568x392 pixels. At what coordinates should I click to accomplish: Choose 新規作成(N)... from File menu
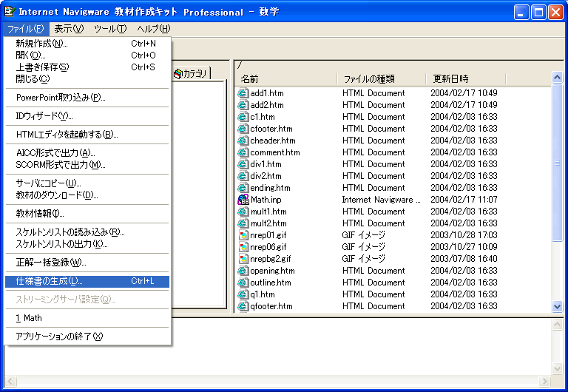[x=87, y=44]
